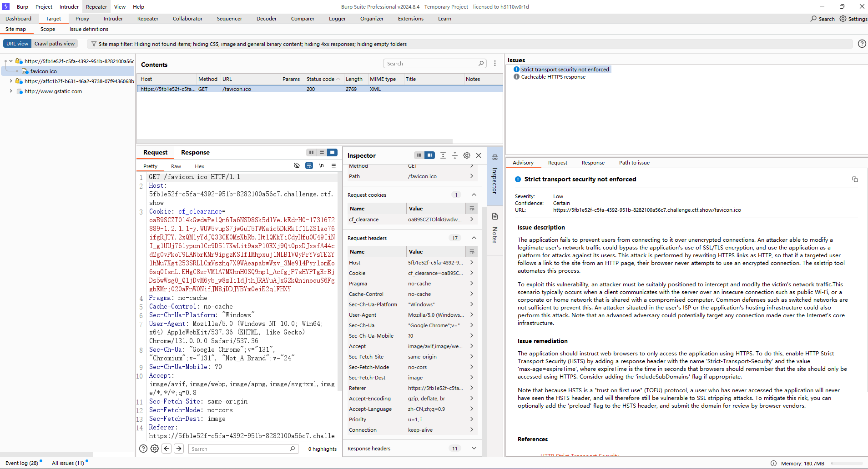Click memory usage info icon in status bar

[x=773, y=464]
